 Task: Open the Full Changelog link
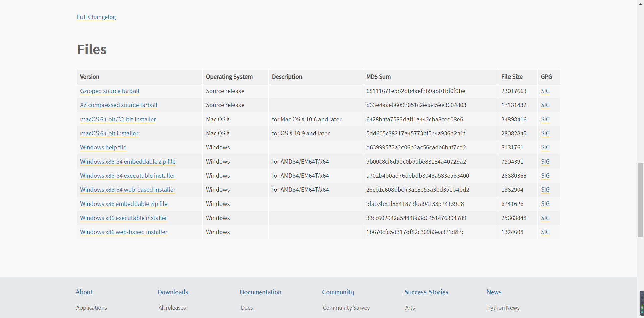96,17
